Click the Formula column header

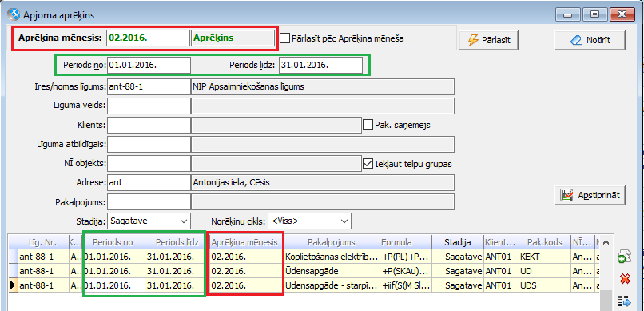pyautogui.click(x=406, y=242)
